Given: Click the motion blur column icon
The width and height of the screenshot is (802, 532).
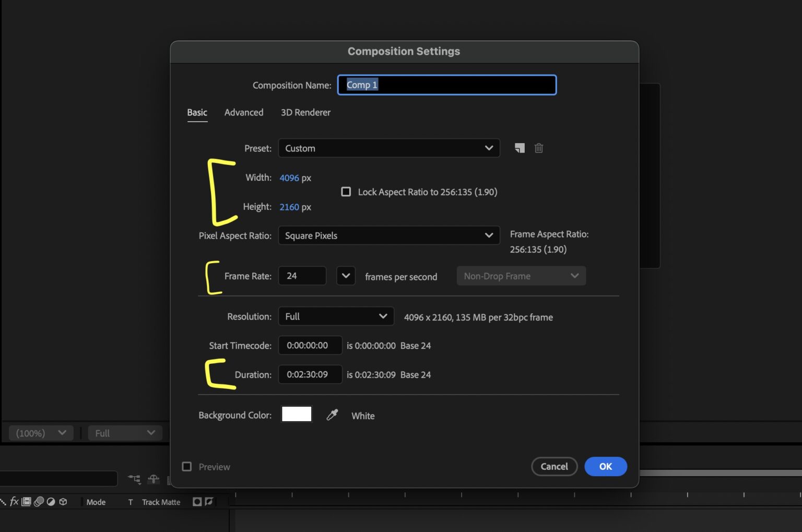Looking at the screenshot, I should pyautogui.click(x=39, y=502).
